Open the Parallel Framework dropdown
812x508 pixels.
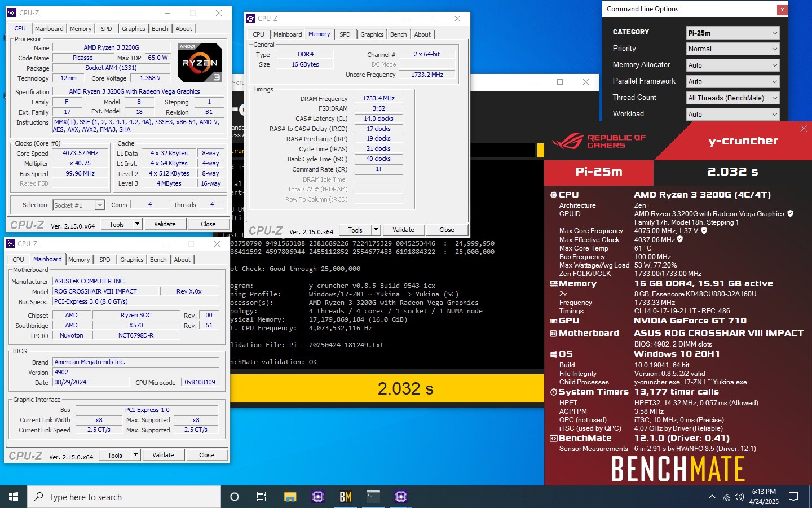[x=732, y=82]
